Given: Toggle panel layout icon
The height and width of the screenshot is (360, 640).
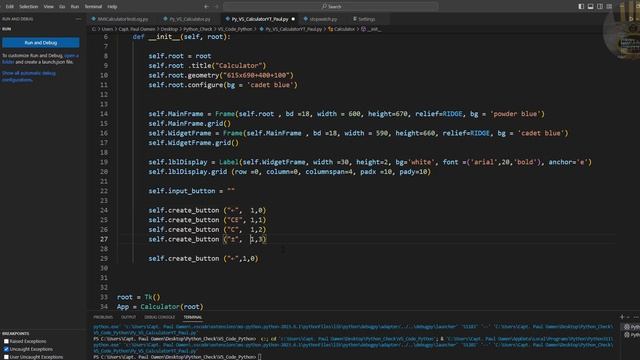Looking at the screenshot, I should coord(591,7).
